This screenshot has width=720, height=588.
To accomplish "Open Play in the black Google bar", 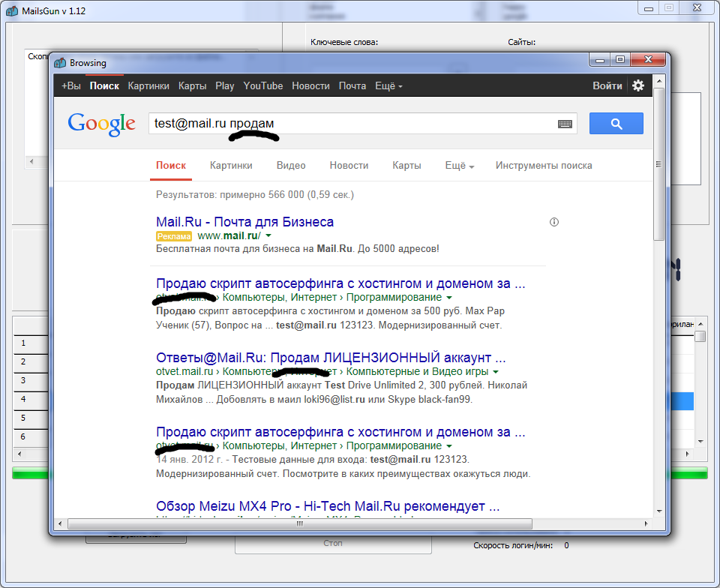I will (225, 85).
